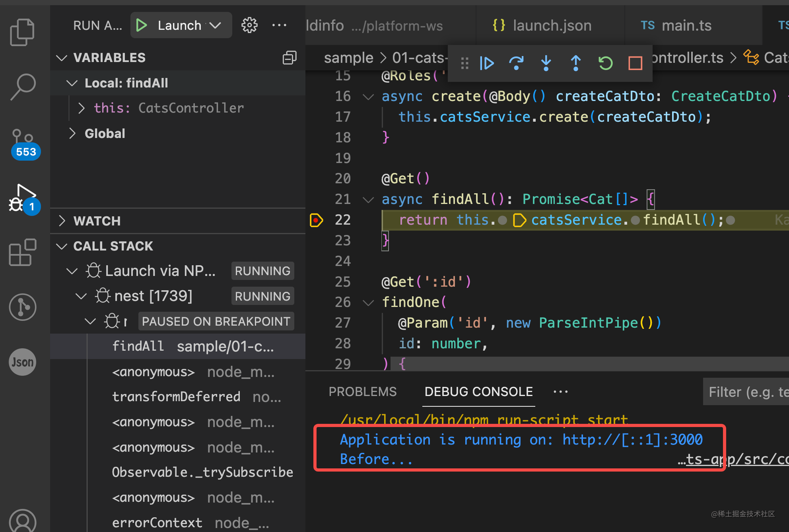Click sample breadcrumb segment

[348, 58]
